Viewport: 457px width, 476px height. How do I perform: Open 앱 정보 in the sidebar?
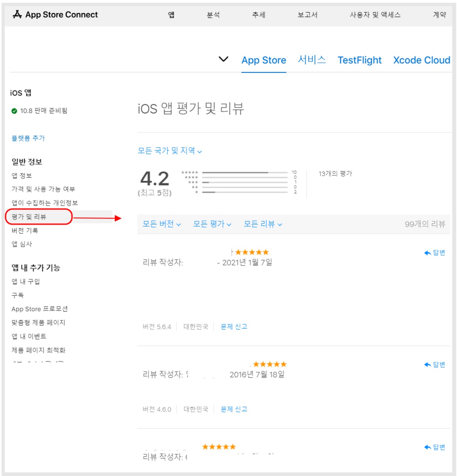(22, 175)
